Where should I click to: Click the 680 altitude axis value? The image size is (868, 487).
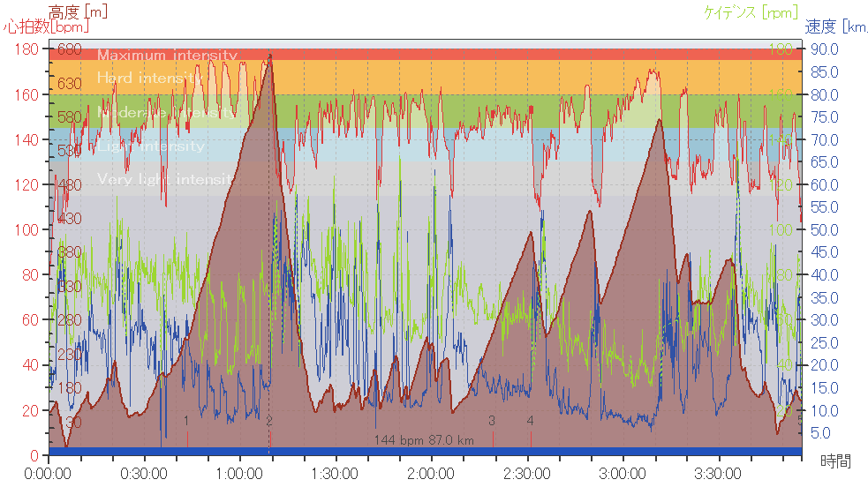[70, 49]
